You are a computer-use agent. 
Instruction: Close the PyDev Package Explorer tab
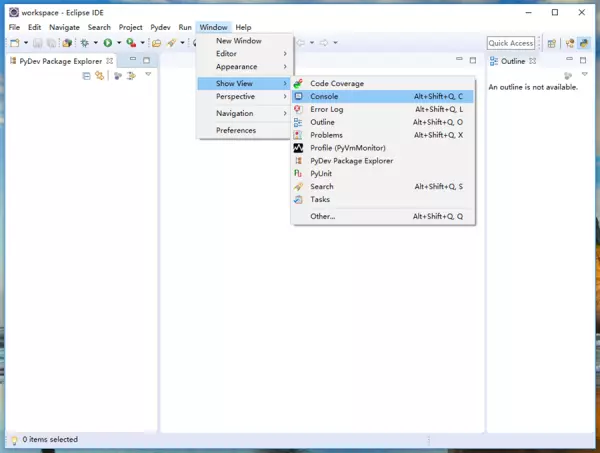click(x=109, y=61)
